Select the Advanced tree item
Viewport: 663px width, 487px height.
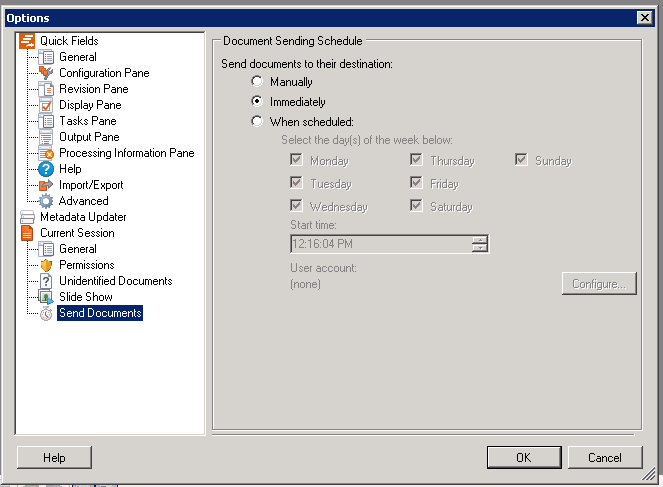[84, 201]
